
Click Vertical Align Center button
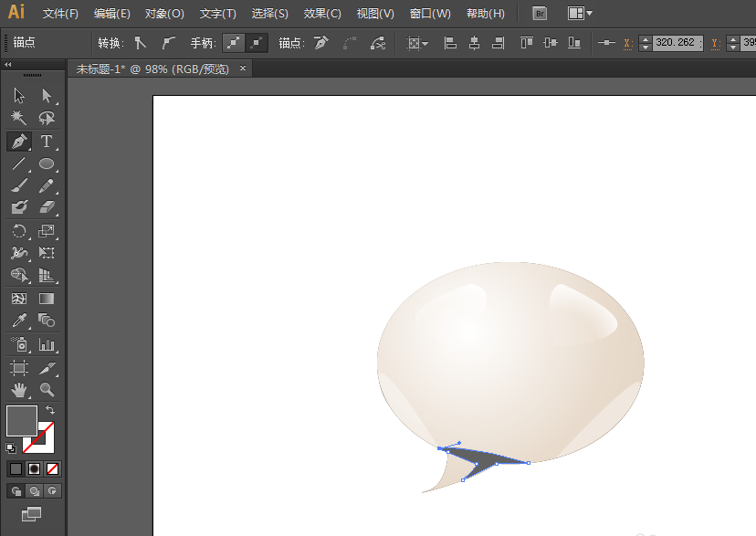[x=551, y=43]
